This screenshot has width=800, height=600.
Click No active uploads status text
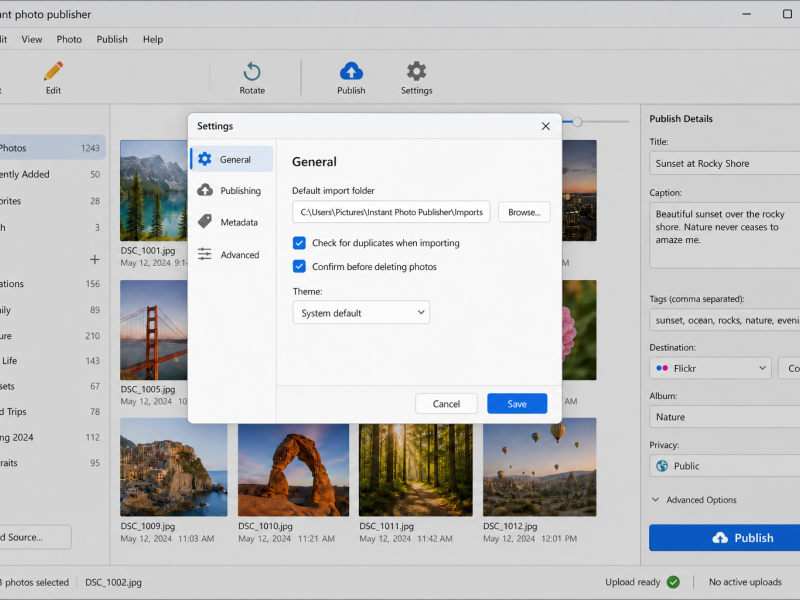[x=745, y=582]
